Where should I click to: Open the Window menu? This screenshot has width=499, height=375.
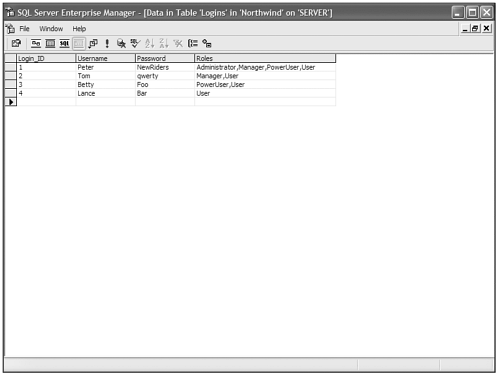(51, 29)
